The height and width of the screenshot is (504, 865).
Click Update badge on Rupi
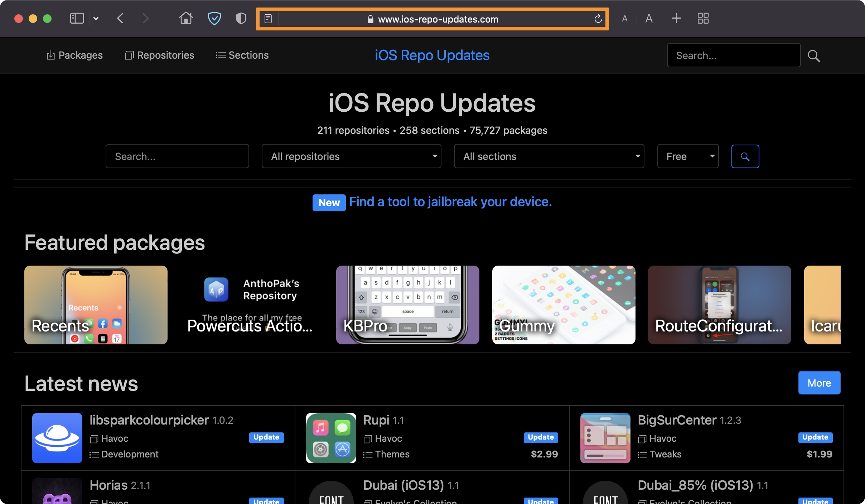click(x=541, y=437)
